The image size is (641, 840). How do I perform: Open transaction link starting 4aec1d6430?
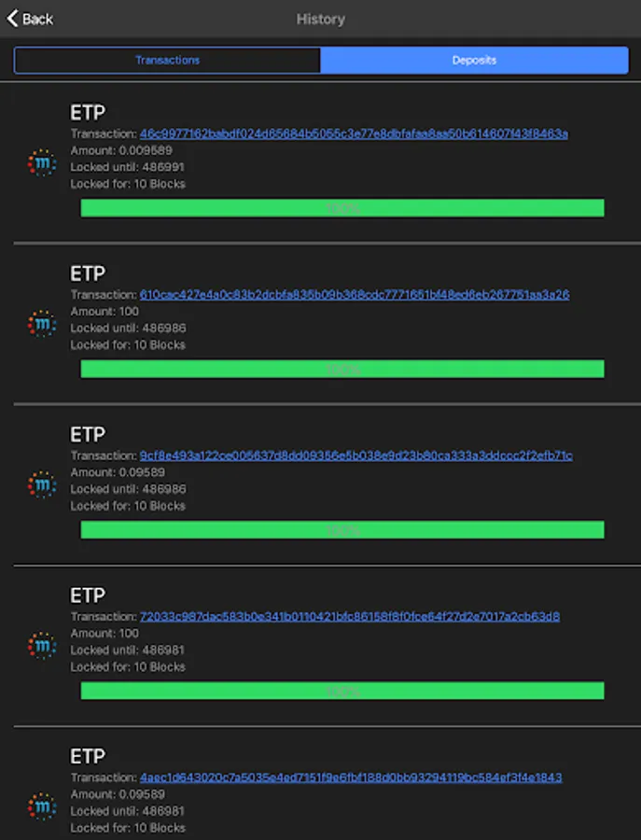351,777
